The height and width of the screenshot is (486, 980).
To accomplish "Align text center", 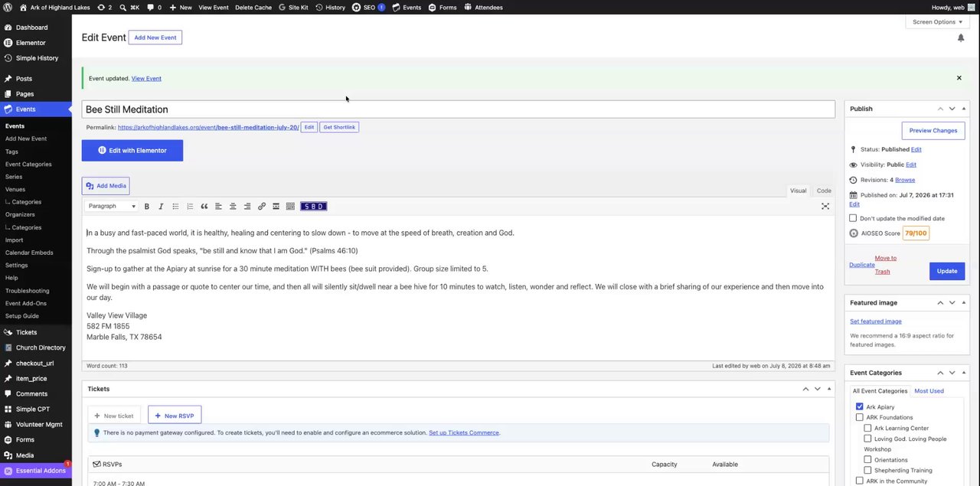I will [233, 207].
